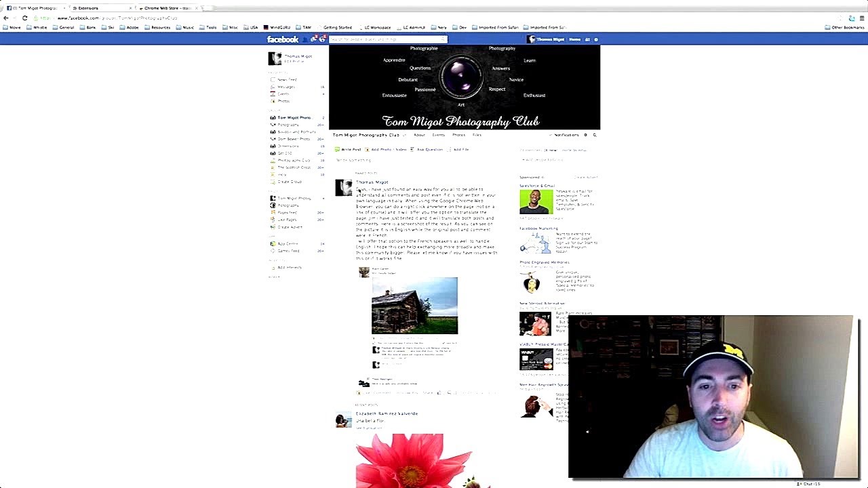Screen dimensions: 868x488
Task: Reload the page with the refresh icon
Action: pyautogui.click(x=24, y=18)
